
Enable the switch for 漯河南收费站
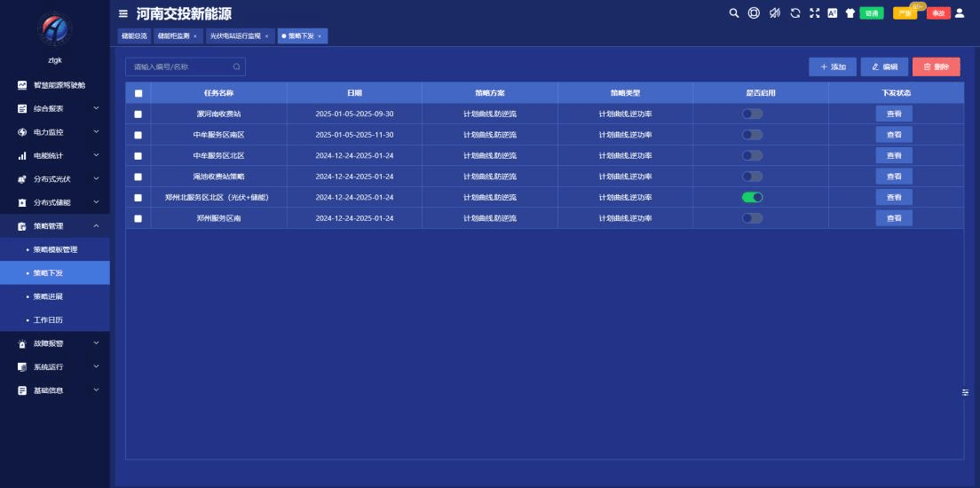click(x=752, y=114)
